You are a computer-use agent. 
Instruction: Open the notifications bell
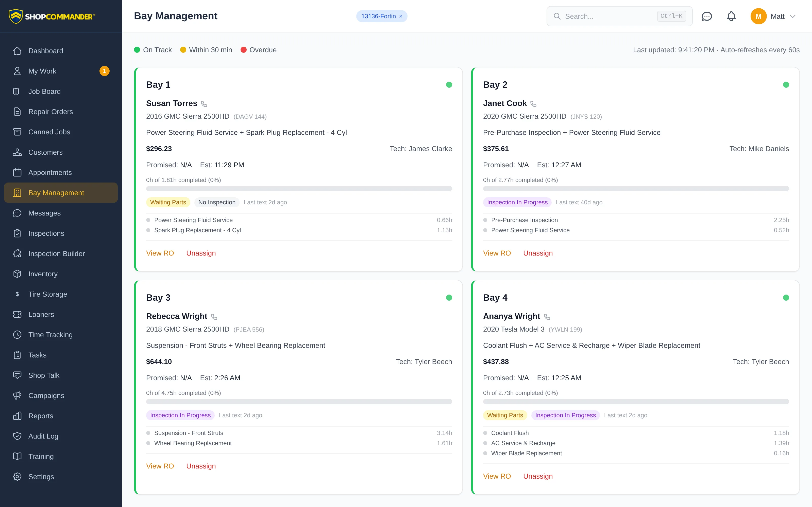pyautogui.click(x=731, y=16)
